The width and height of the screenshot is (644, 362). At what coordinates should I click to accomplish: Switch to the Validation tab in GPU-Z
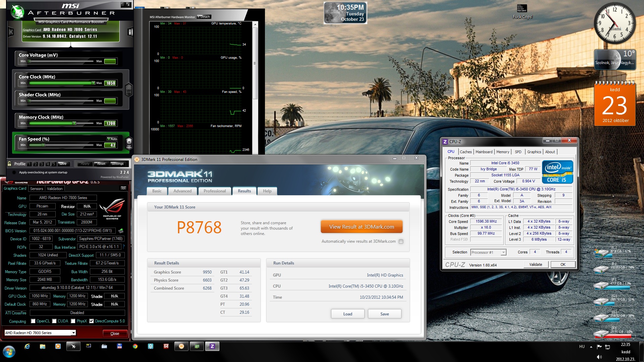pyautogui.click(x=55, y=189)
